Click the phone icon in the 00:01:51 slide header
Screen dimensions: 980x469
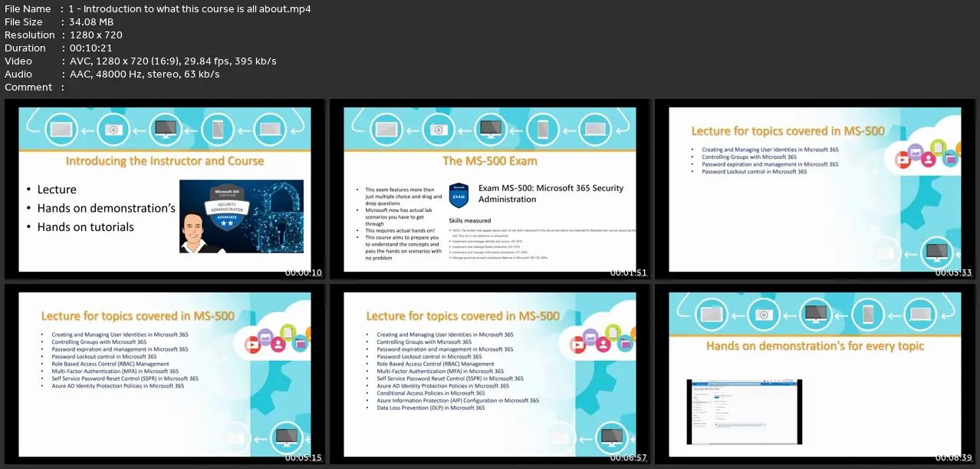(543, 129)
